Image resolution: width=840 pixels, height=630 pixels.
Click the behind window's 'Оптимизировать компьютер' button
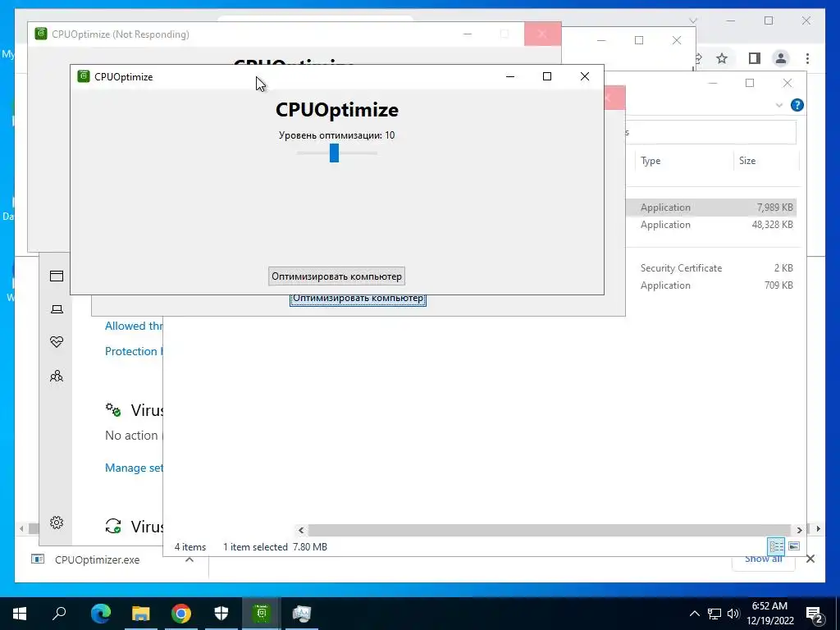click(x=358, y=300)
